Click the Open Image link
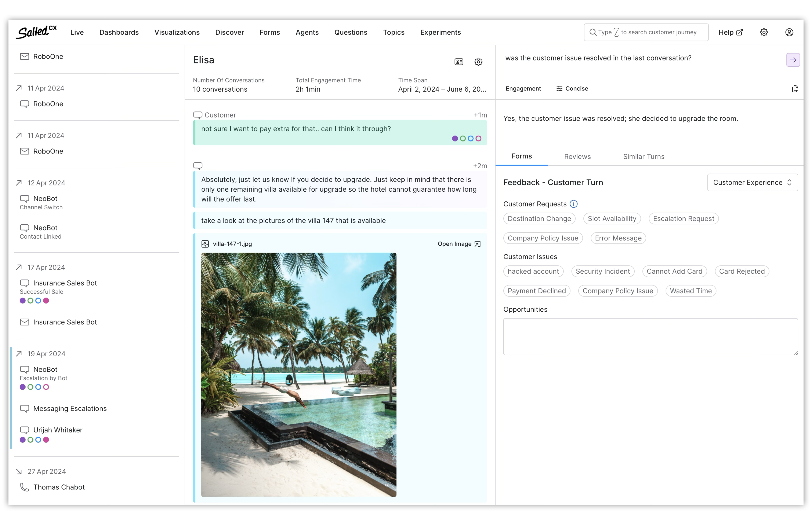Viewport: 812px width, 511px height. pos(459,244)
